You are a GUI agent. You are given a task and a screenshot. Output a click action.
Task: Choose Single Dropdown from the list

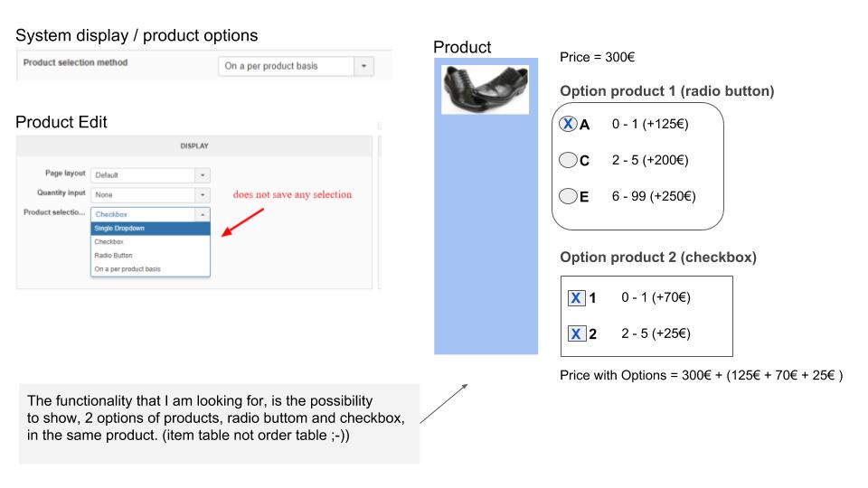[151, 228]
